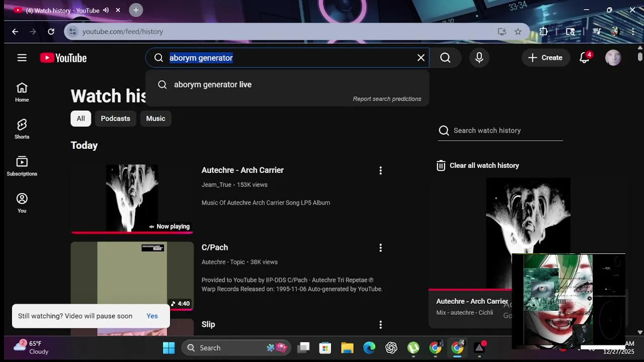Screen dimensions: 644x362
Task: Click Autechre - Topic channel name
Action: pyautogui.click(x=223, y=262)
